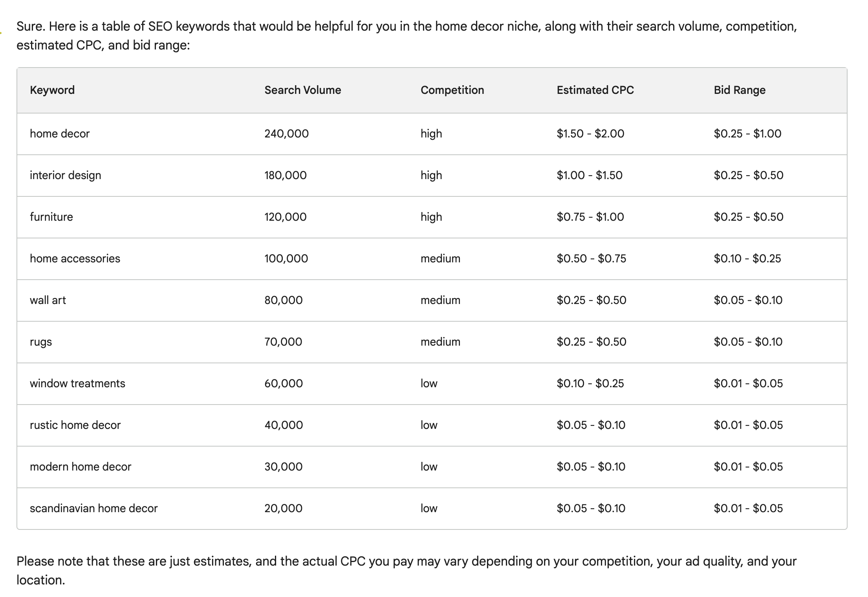Click the 'rugs' keyword cell

click(x=41, y=342)
